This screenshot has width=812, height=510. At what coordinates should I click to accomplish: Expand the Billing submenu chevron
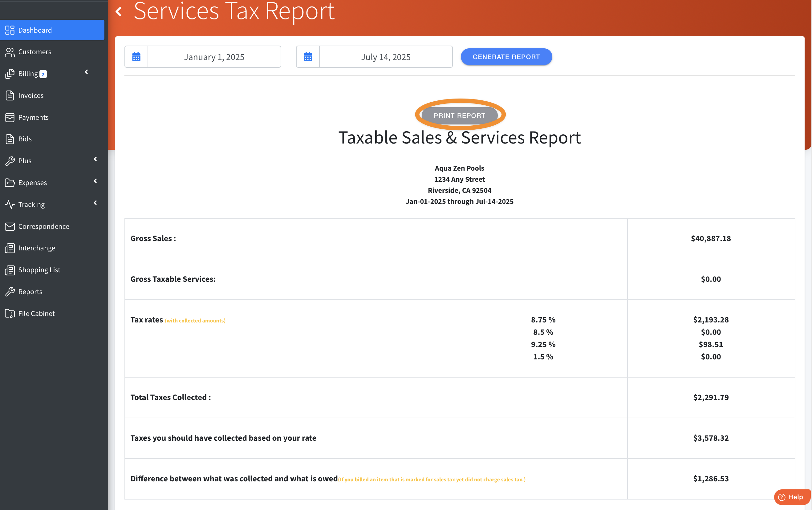(86, 72)
